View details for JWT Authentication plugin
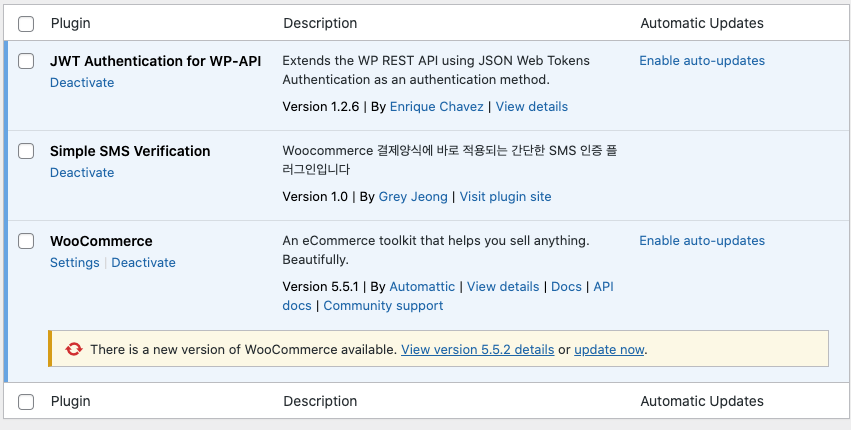 (532, 106)
